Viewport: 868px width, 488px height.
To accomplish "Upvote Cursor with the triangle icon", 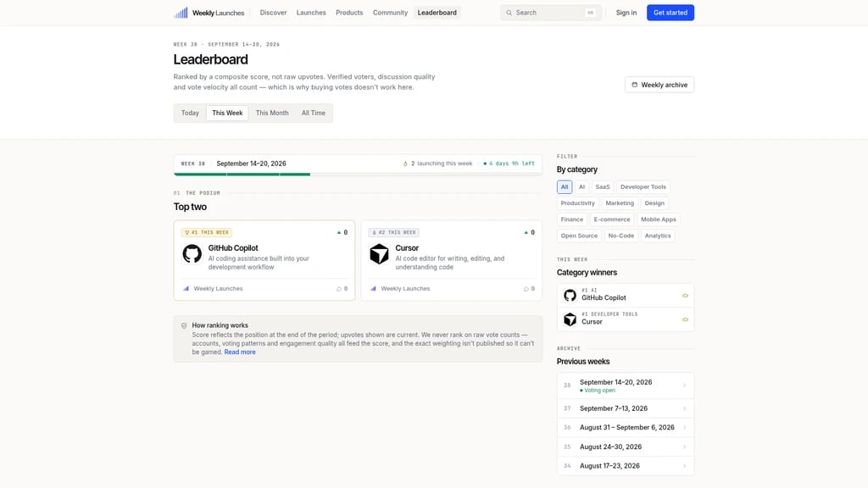I will pos(526,232).
